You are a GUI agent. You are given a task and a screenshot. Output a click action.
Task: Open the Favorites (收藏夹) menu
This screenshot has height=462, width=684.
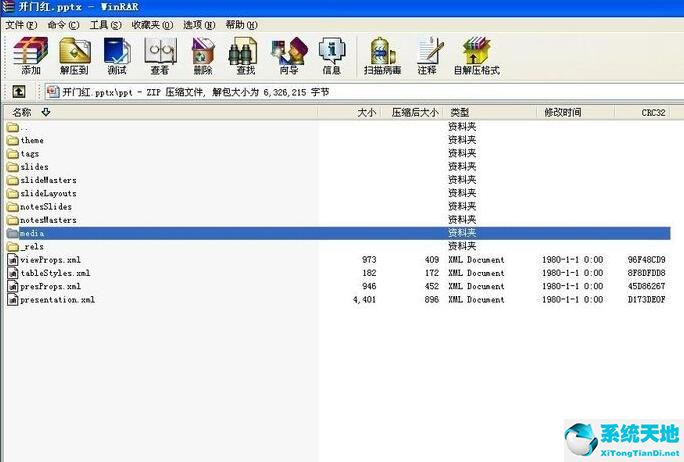(152, 25)
